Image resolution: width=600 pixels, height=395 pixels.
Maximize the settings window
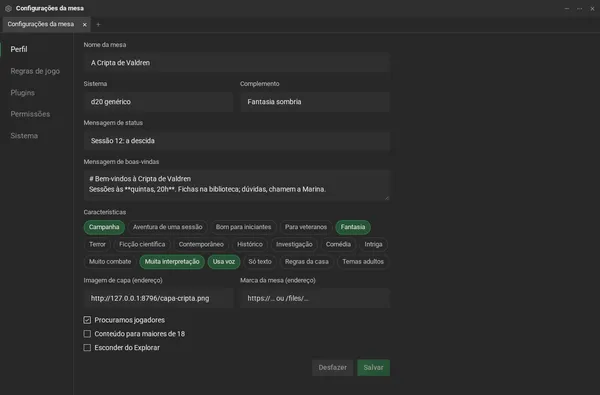580,8
